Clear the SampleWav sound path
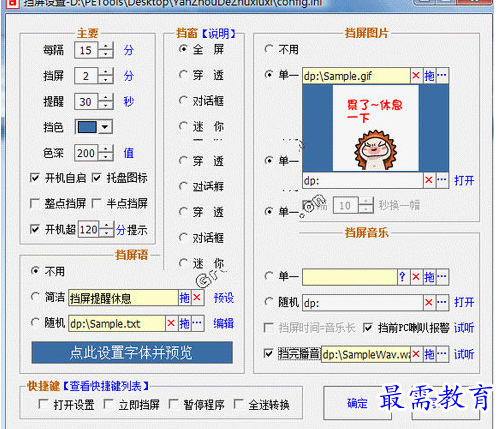501x429 pixels. click(x=416, y=354)
